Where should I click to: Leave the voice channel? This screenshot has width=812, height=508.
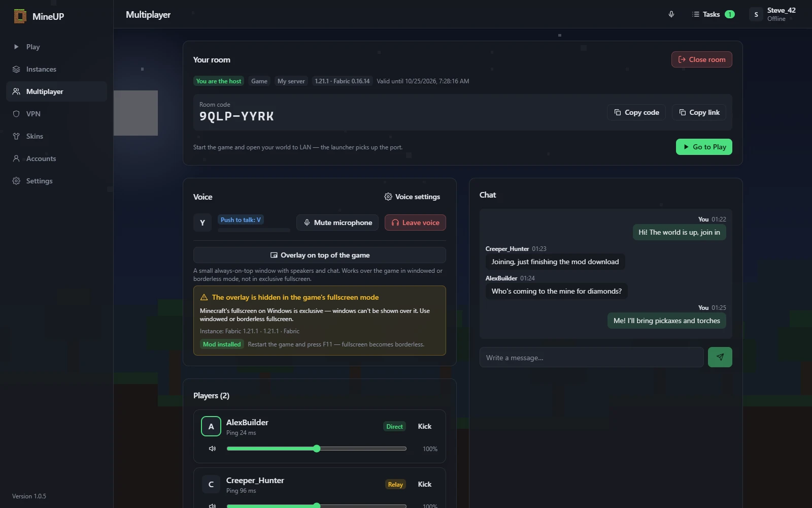coord(415,223)
